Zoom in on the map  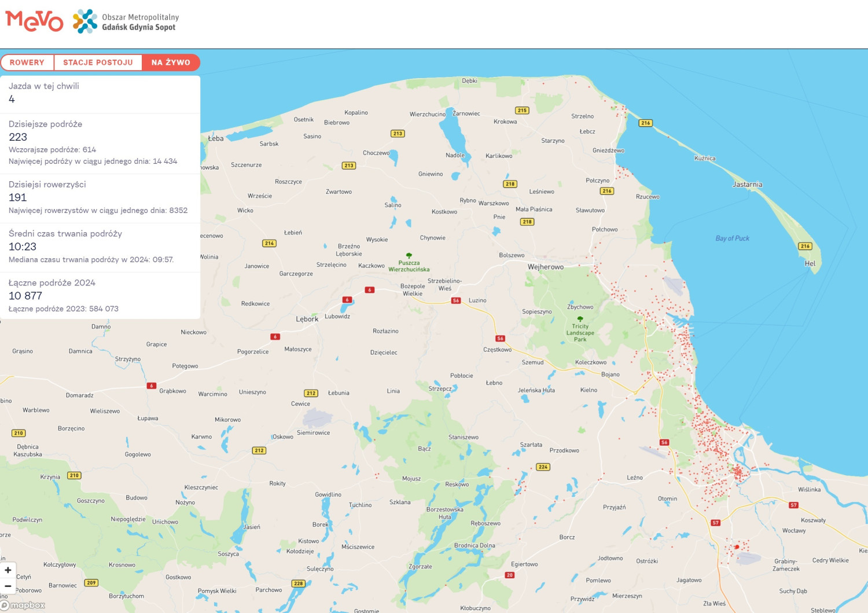click(8, 570)
